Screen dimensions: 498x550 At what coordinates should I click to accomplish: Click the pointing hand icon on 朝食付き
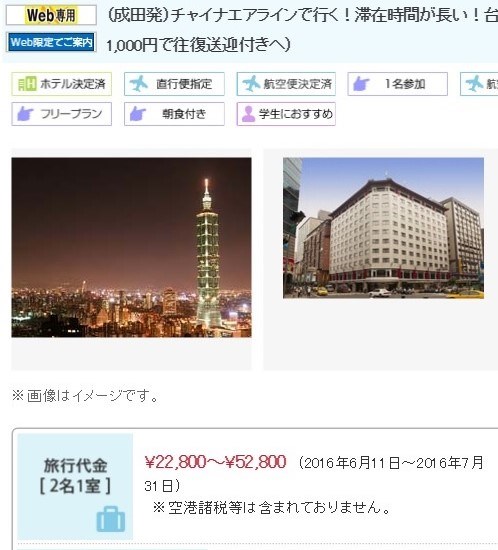pyautogui.click(x=138, y=114)
